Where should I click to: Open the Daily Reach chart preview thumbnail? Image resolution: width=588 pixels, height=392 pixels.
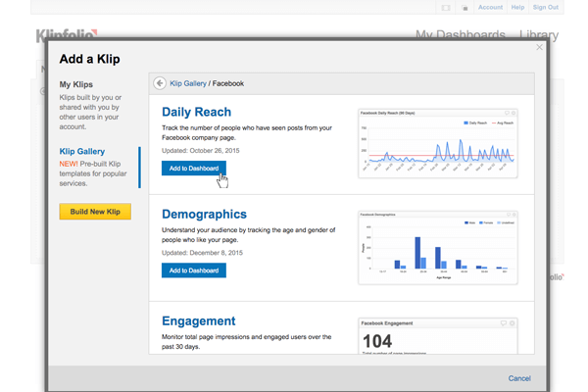[438, 142]
